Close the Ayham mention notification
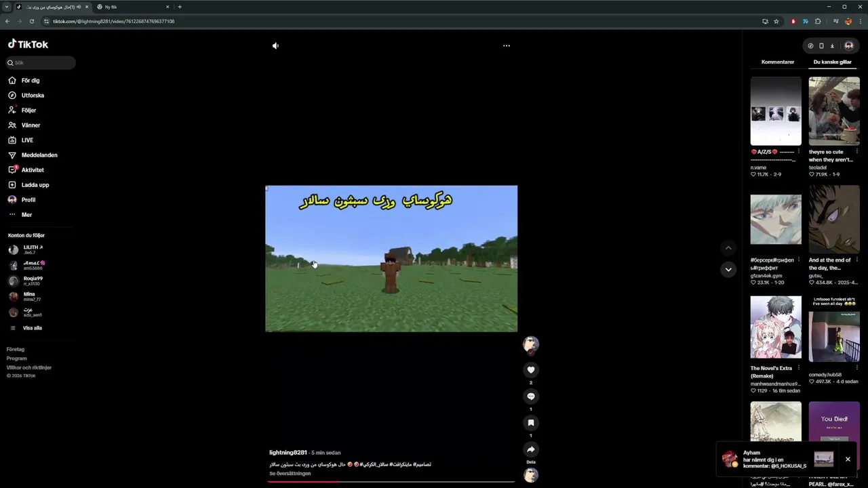The image size is (868, 488). pos(848,459)
